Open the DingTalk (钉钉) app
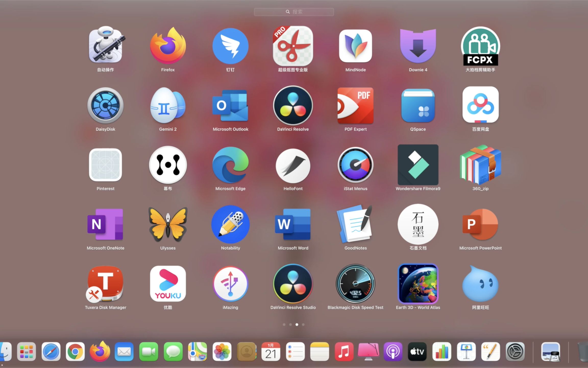This screenshot has height=368, width=588. tap(230, 46)
